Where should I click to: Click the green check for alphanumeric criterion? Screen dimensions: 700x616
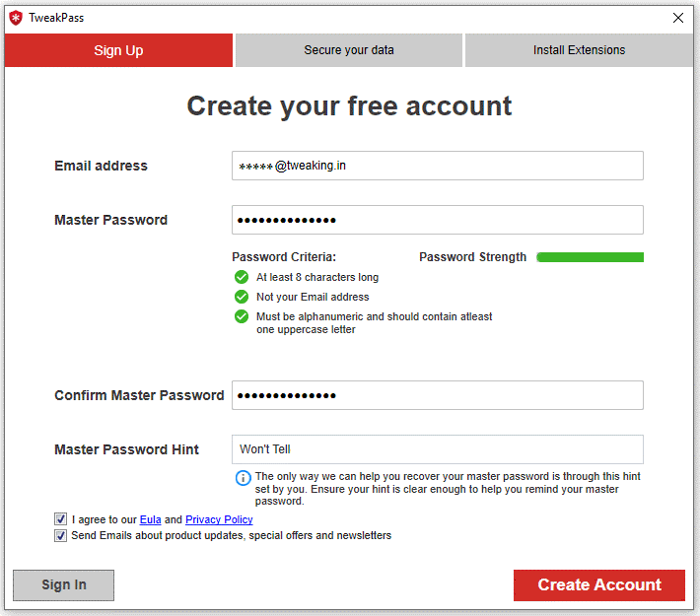click(242, 316)
